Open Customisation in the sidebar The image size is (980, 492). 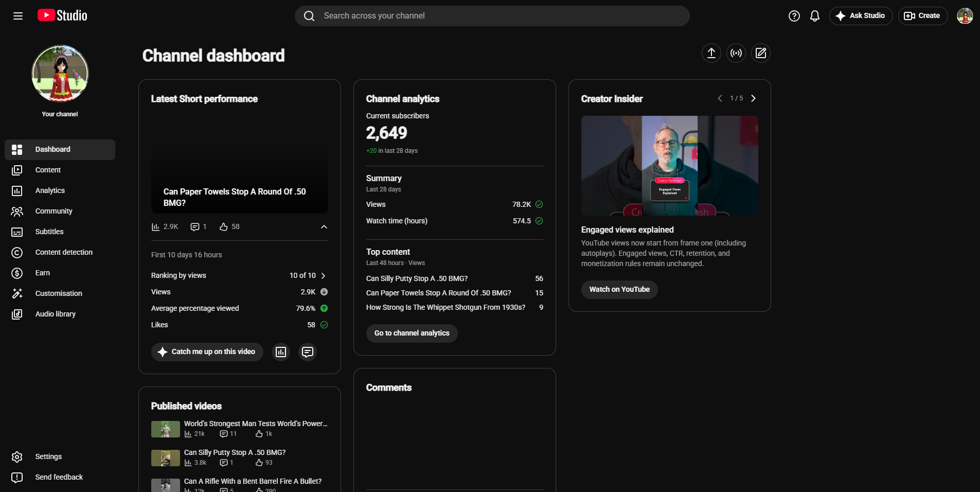tap(60, 293)
